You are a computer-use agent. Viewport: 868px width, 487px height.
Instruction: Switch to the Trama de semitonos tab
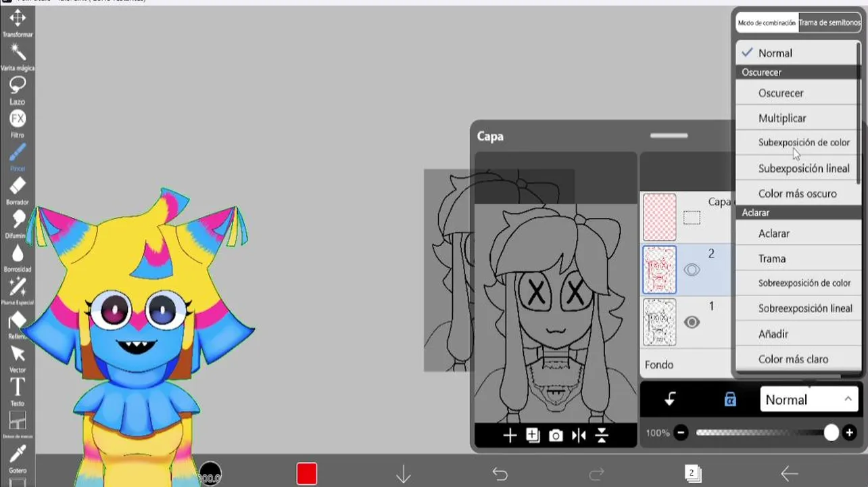(829, 23)
